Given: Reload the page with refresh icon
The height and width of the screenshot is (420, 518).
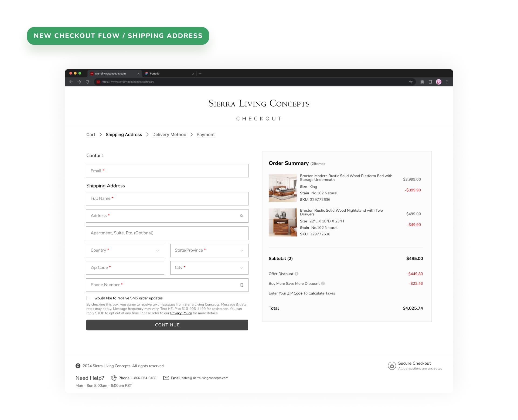Looking at the screenshot, I should tap(87, 82).
